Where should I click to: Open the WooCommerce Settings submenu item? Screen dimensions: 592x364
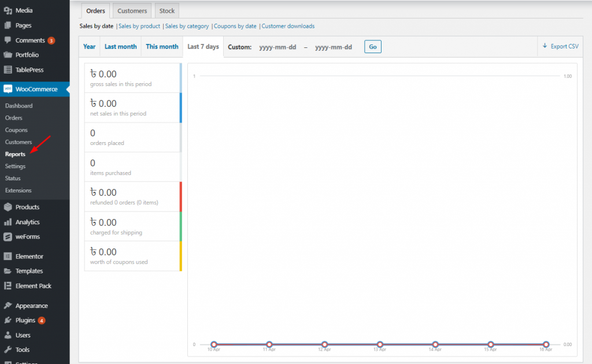(x=15, y=166)
